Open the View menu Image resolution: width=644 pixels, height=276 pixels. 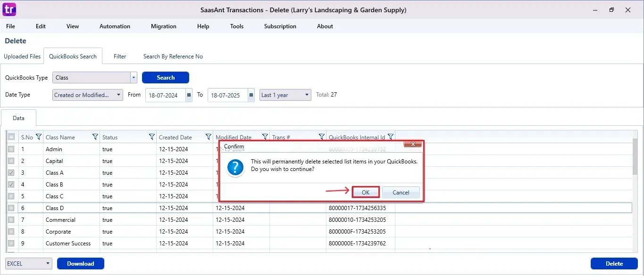(x=73, y=26)
